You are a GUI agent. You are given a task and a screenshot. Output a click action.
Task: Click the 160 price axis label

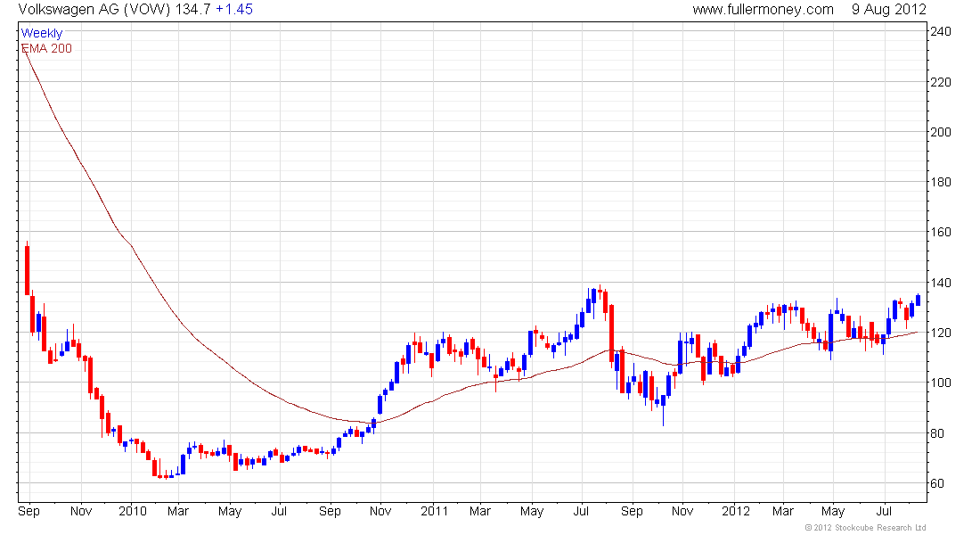click(941, 232)
